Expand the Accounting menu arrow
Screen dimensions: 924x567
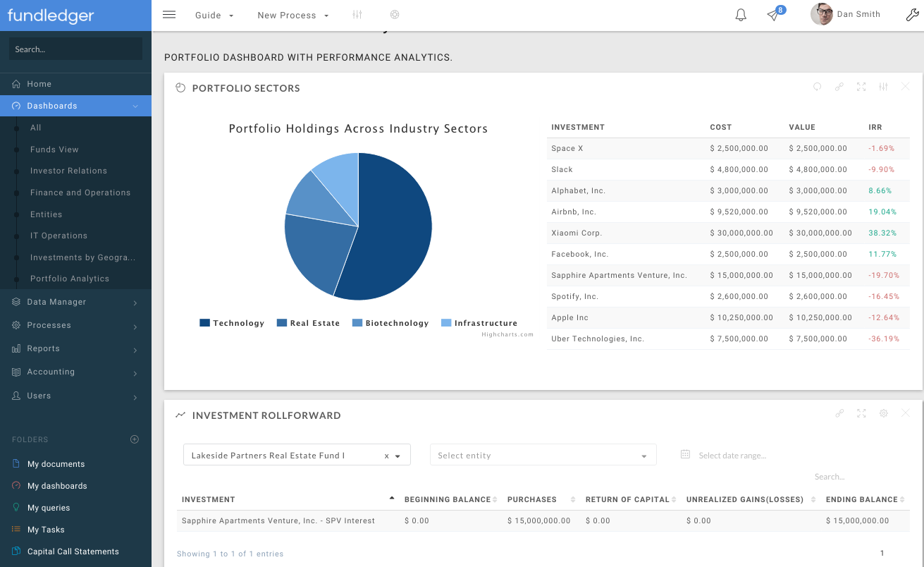[135, 372]
